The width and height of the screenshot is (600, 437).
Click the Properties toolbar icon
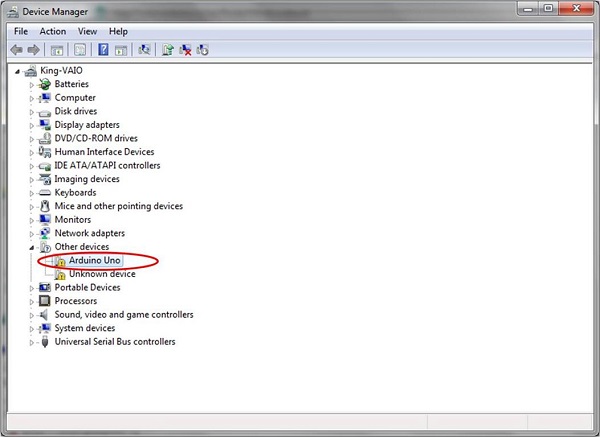pos(77,50)
